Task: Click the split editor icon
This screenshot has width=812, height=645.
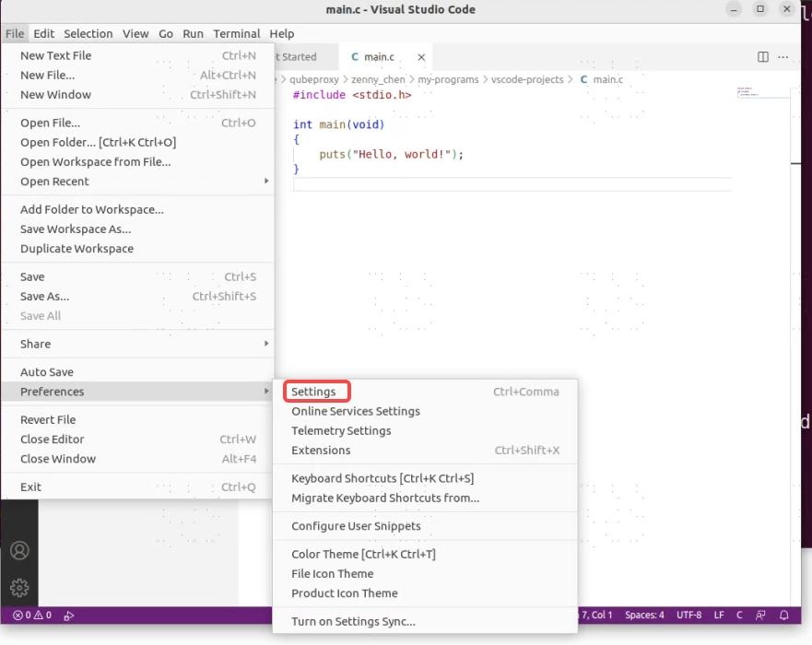Action: coord(763,56)
